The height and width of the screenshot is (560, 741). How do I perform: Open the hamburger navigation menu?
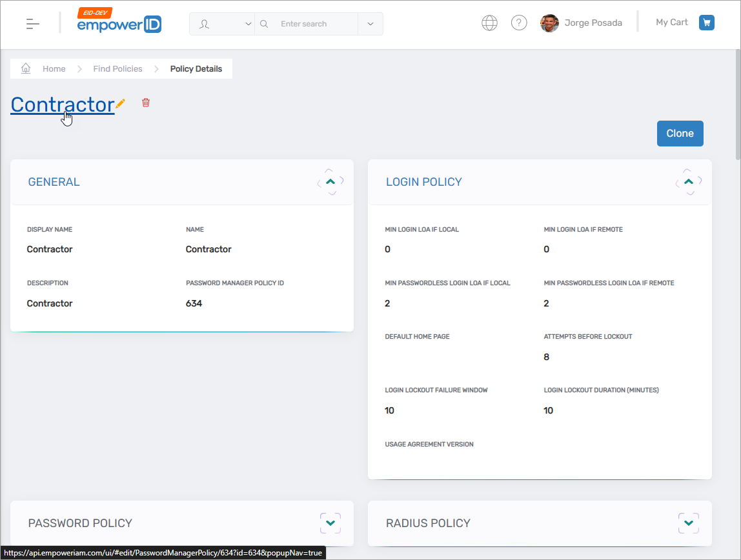point(33,24)
